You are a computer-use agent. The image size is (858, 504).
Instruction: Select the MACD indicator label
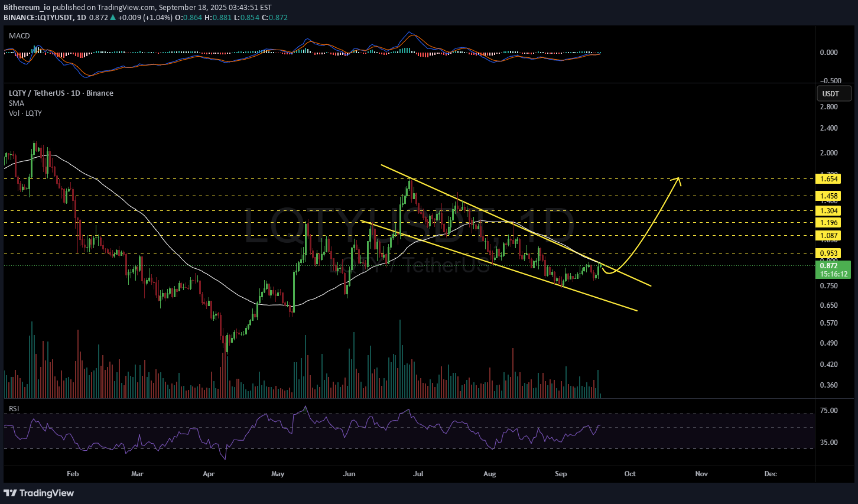[19, 36]
